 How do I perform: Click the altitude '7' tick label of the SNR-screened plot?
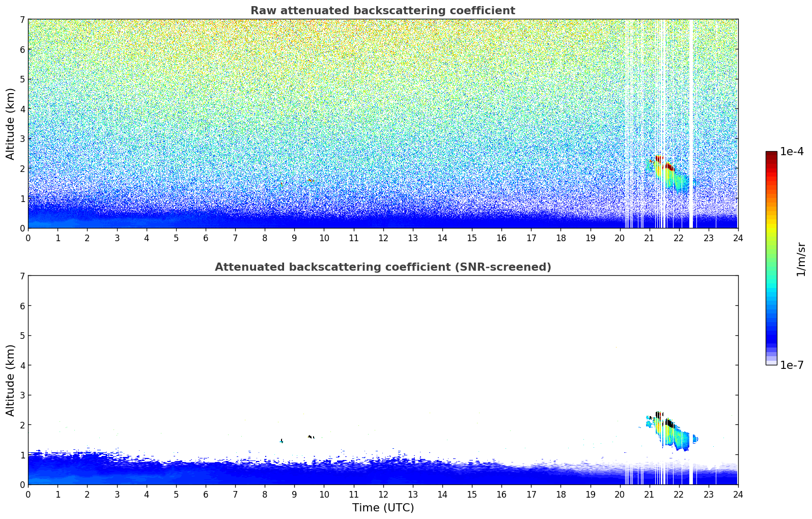22,276
